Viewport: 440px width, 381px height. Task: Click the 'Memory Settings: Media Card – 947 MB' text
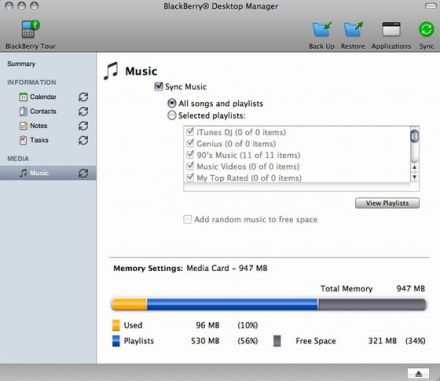click(x=190, y=268)
